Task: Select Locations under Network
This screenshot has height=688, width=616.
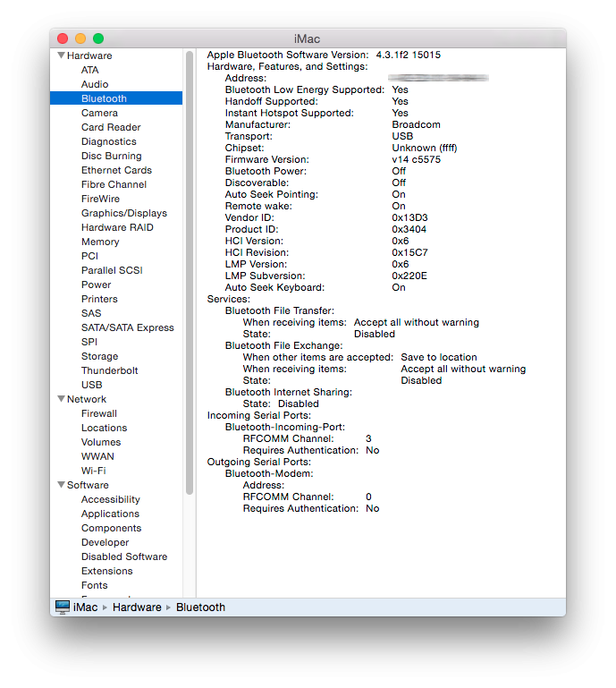Action: coord(104,428)
